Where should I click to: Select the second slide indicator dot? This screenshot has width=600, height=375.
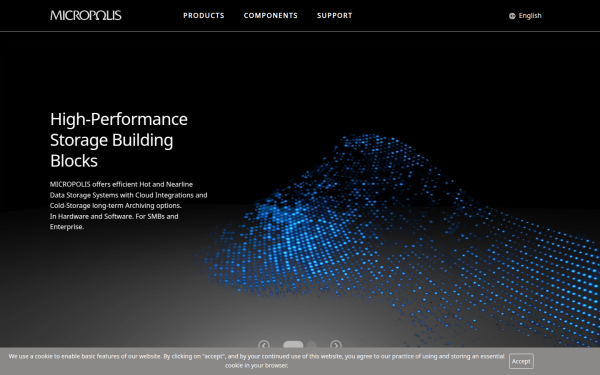tap(312, 345)
